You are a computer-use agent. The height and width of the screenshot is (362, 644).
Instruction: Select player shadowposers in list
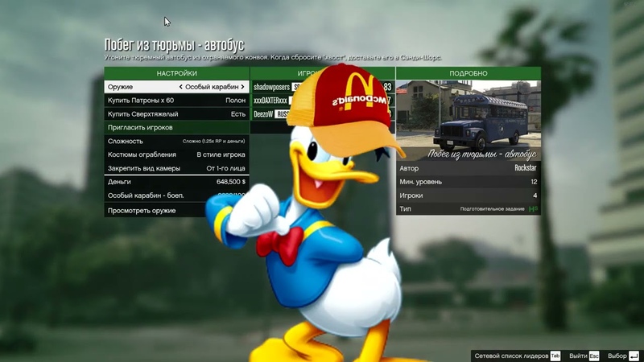(x=271, y=87)
